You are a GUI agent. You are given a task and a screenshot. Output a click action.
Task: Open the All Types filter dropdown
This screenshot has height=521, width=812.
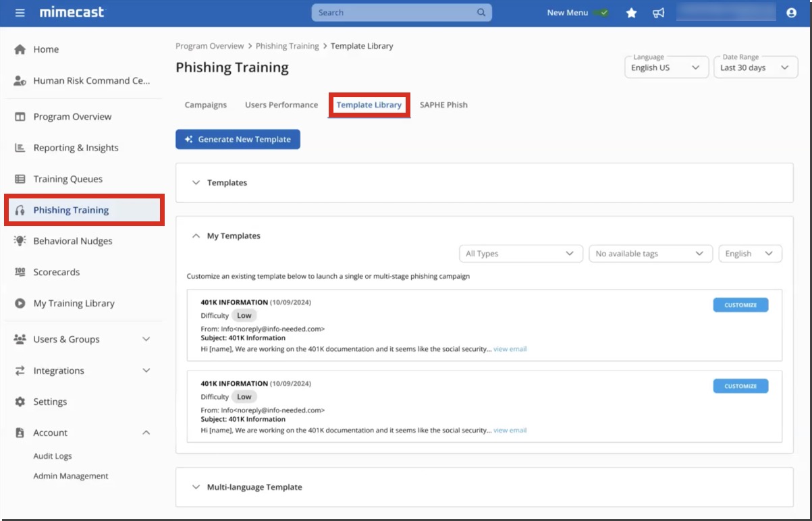(x=520, y=254)
